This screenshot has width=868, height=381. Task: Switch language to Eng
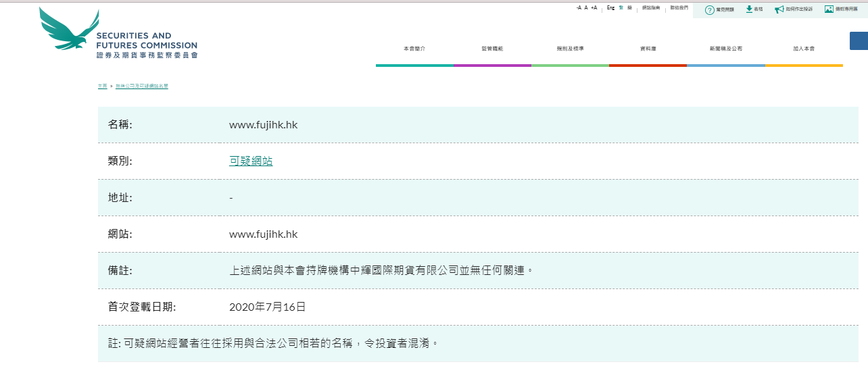point(610,7)
